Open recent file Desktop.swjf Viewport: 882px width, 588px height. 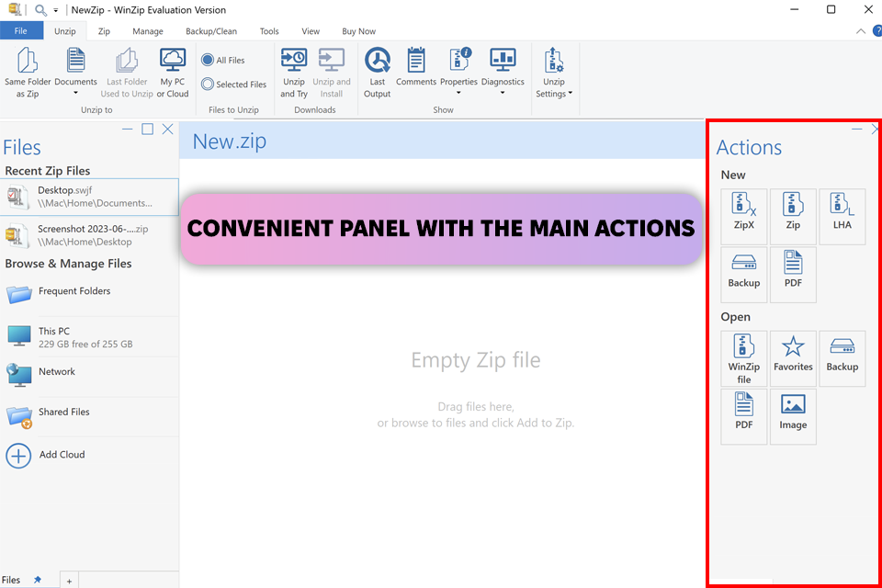click(x=89, y=197)
